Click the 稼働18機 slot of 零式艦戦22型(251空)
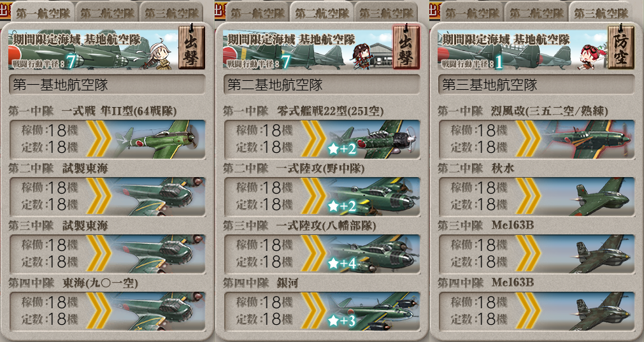Image resolution: width=644 pixels, height=342 pixels. [264, 130]
